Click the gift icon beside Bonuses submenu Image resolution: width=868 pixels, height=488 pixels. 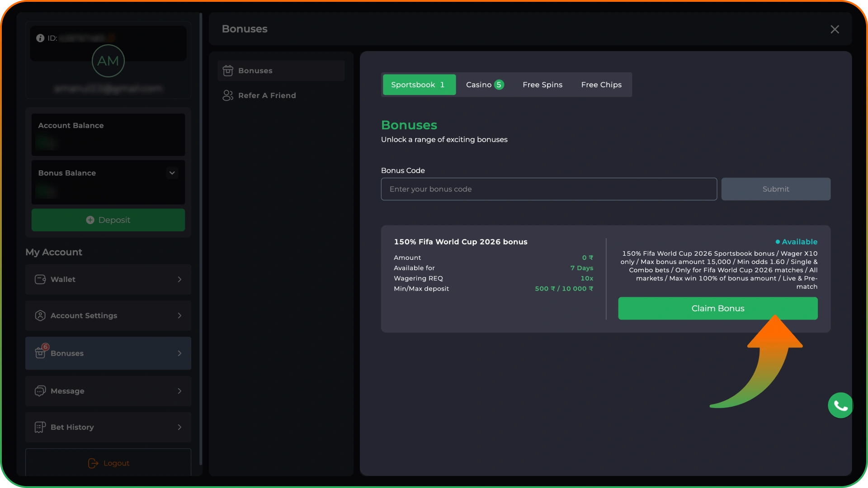(x=228, y=71)
